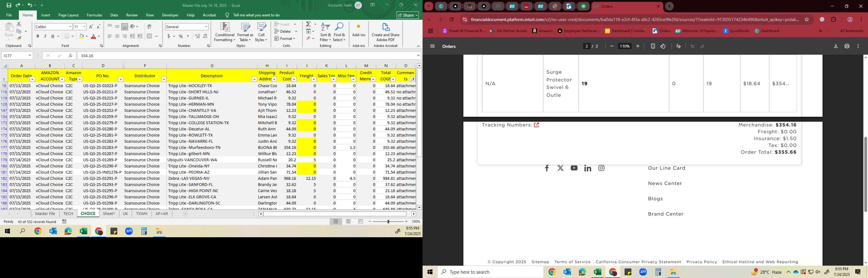Click the Add-ins button
868x278 pixels.
359,30
